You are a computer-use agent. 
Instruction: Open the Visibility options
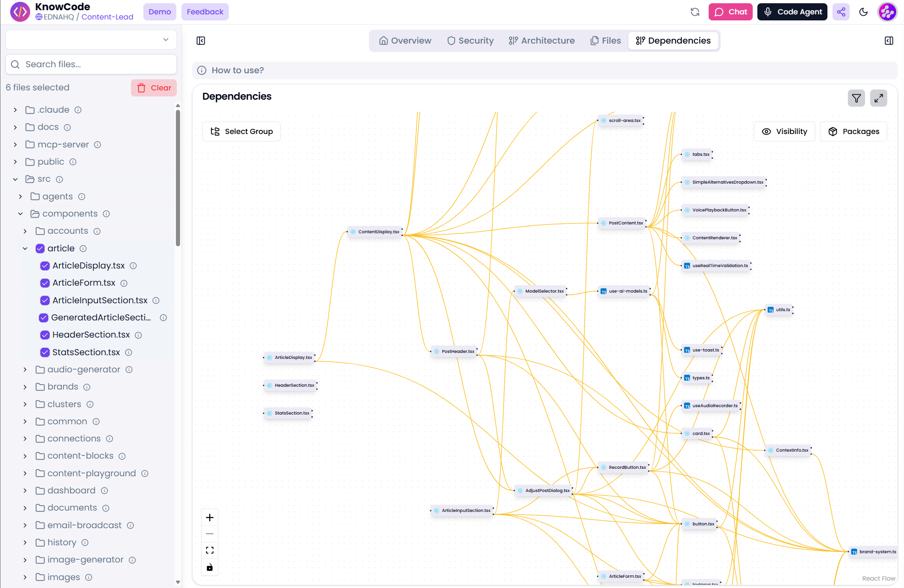tap(784, 131)
